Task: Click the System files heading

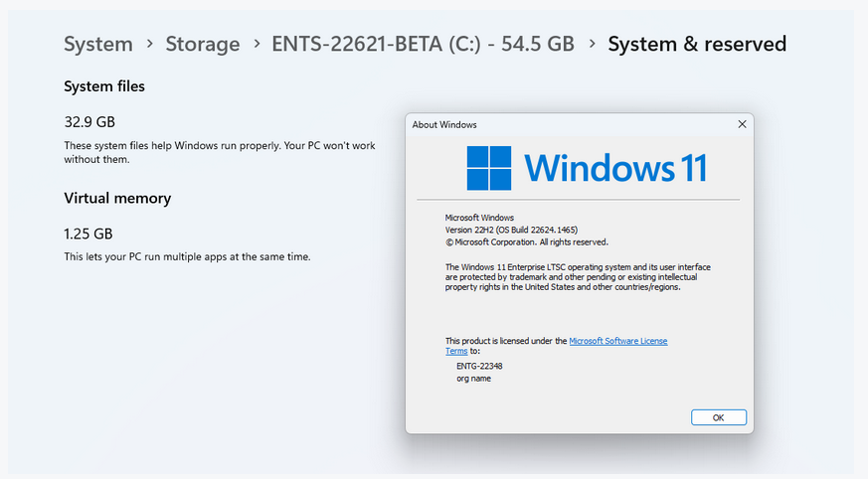Action: (x=104, y=86)
